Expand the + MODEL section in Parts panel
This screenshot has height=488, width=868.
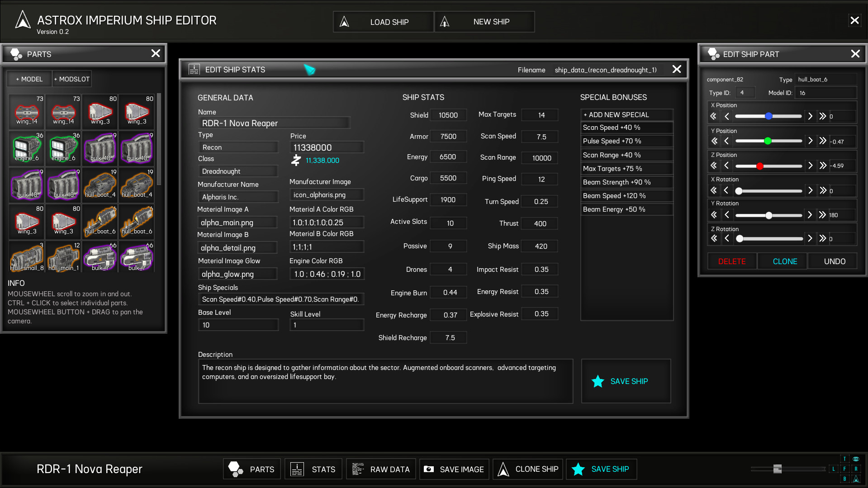pos(28,79)
